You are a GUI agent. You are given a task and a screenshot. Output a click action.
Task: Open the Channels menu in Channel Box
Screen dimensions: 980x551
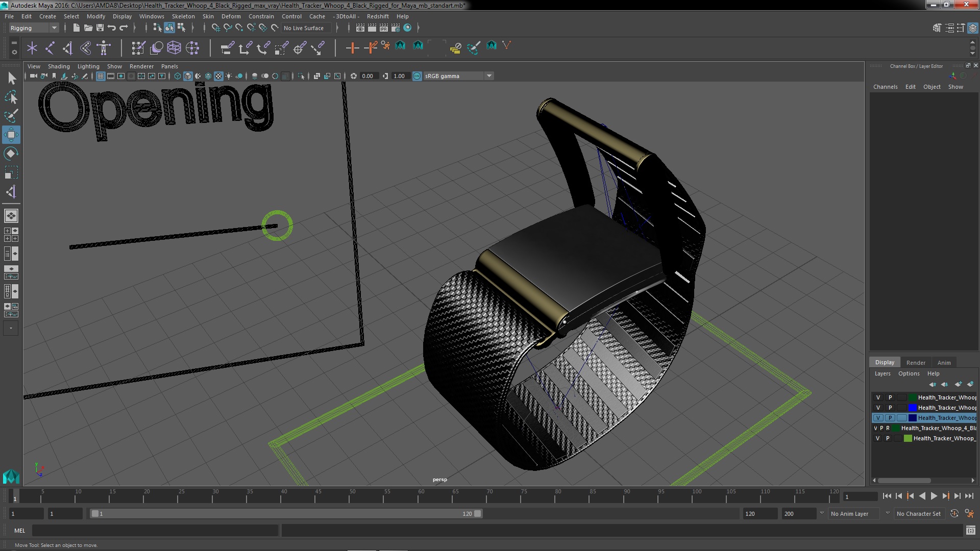tap(885, 87)
